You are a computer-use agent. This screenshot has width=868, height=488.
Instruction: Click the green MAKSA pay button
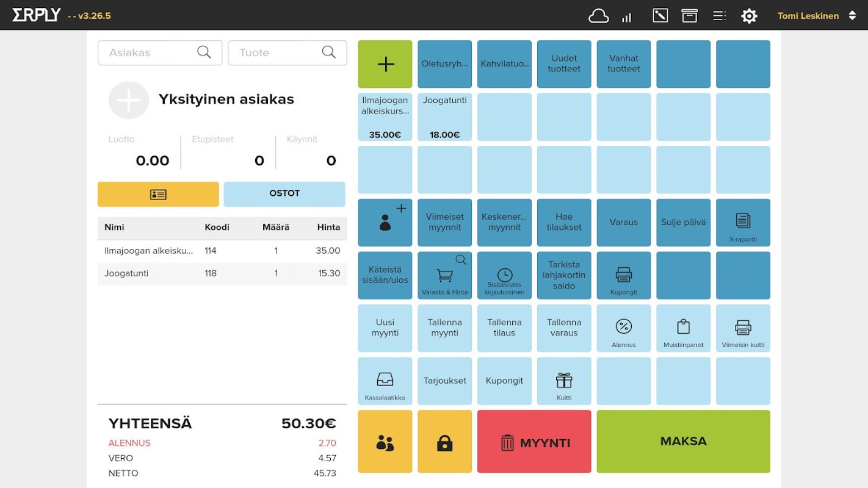[684, 442]
